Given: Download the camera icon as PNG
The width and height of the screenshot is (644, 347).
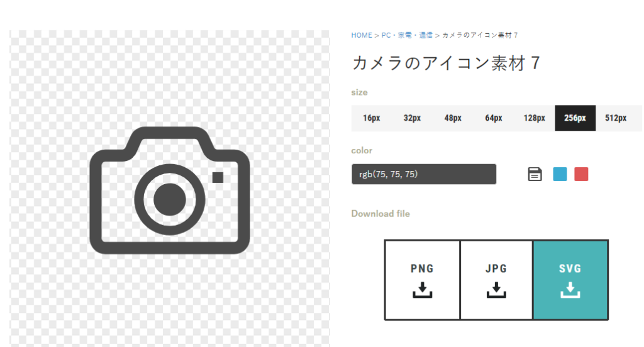Looking at the screenshot, I should click(x=422, y=280).
